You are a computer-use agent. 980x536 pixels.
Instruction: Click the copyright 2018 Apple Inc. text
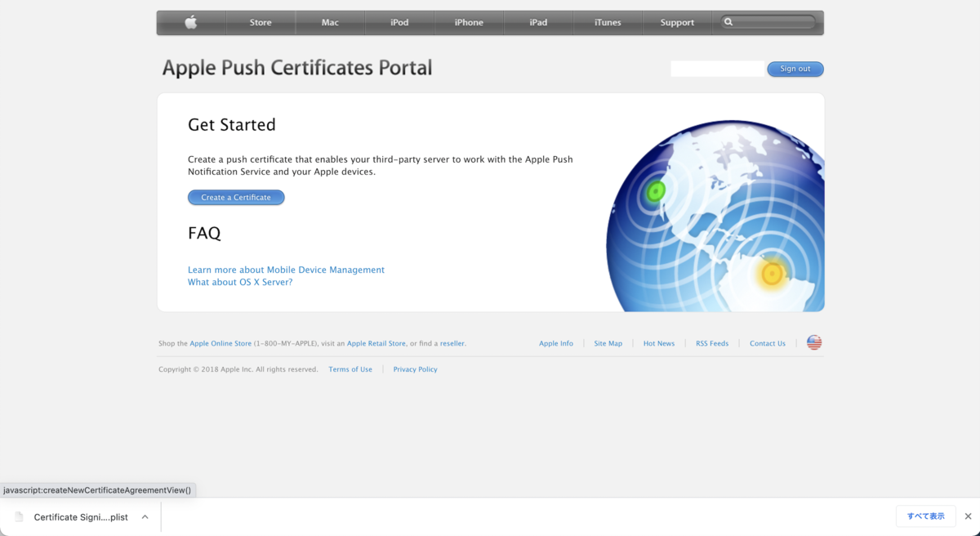[x=238, y=369]
